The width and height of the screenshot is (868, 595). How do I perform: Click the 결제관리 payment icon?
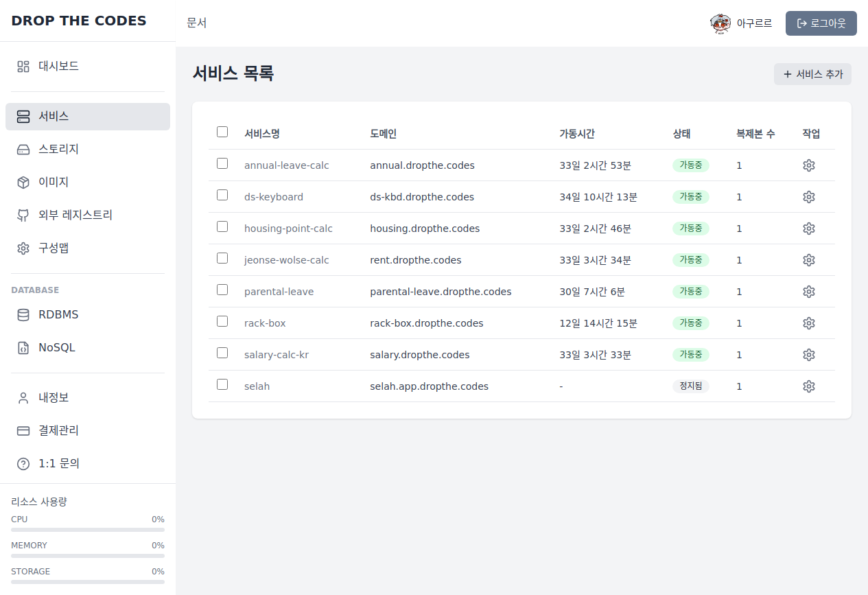pos(23,430)
